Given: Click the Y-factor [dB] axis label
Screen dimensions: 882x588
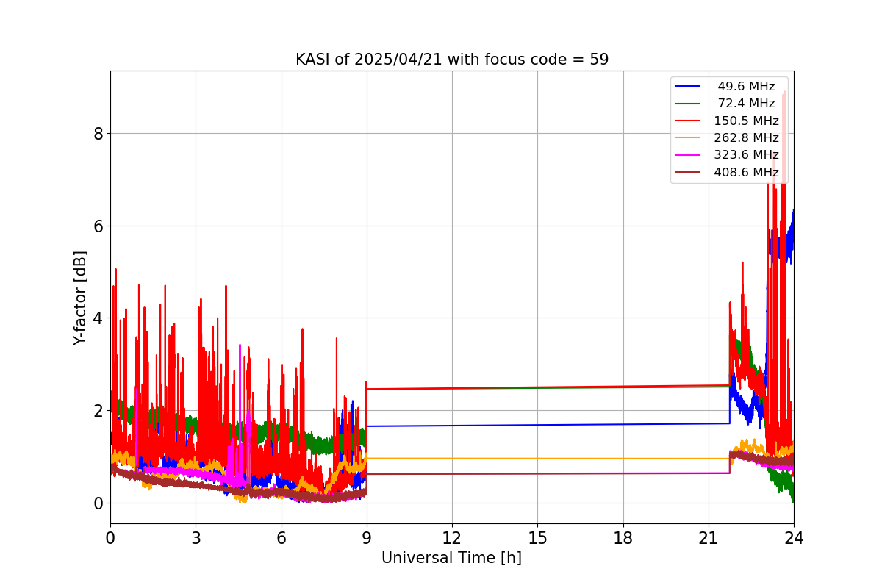Looking at the screenshot, I should 80,298.
